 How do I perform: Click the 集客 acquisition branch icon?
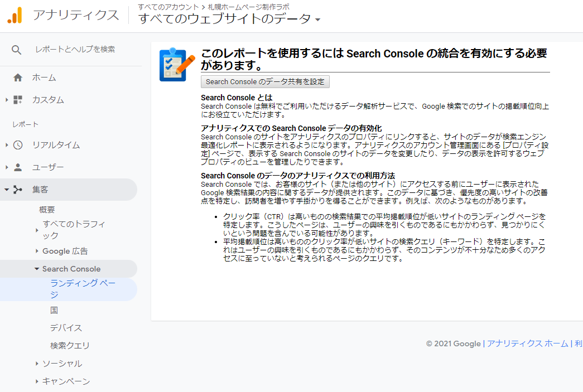[x=17, y=189]
